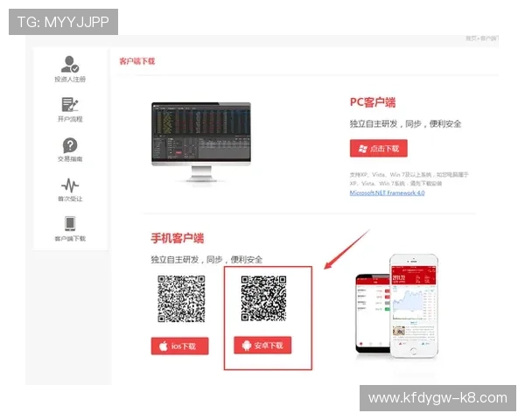This screenshot has width=525, height=420.
Task: Click the mobile section tagline text
Action: click(206, 260)
